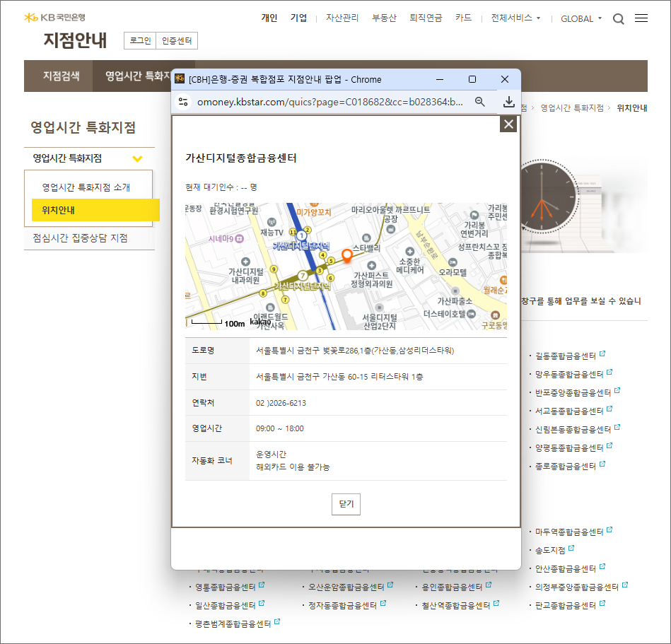Viewport: 671px width, 644px height.
Task: Expand the GLOBAL language dropdown
Action: pos(581,18)
